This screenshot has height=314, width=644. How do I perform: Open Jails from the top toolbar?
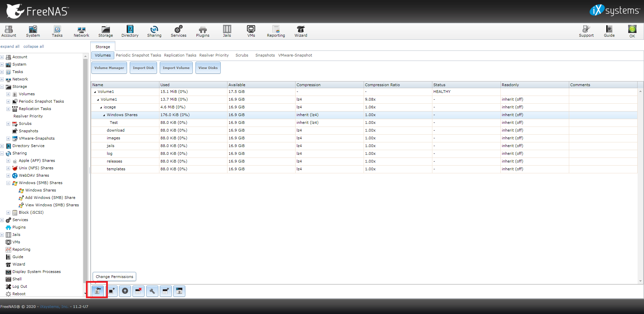point(227,31)
